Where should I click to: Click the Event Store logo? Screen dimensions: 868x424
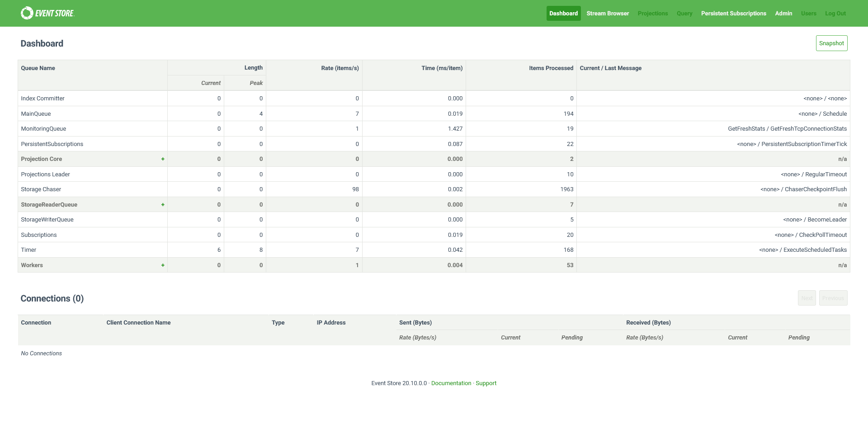click(47, 13)
